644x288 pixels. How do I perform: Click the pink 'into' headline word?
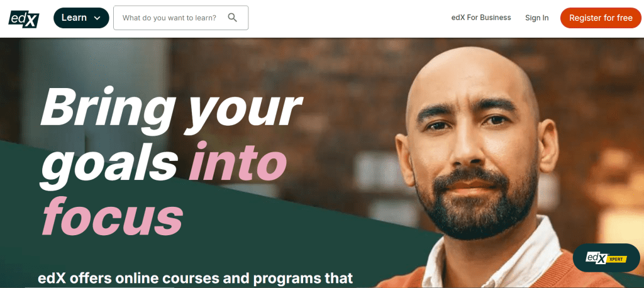coord(237,160)
